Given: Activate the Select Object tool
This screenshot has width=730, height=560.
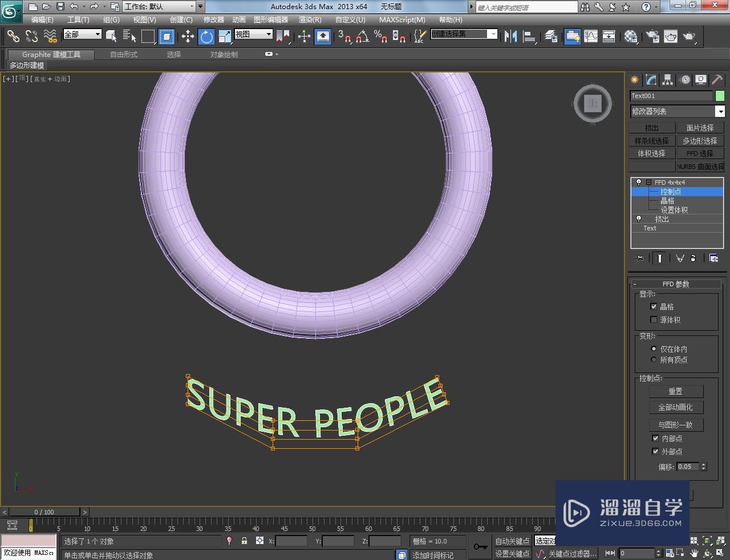Looking at the screenshot, I should coord(111,36).
